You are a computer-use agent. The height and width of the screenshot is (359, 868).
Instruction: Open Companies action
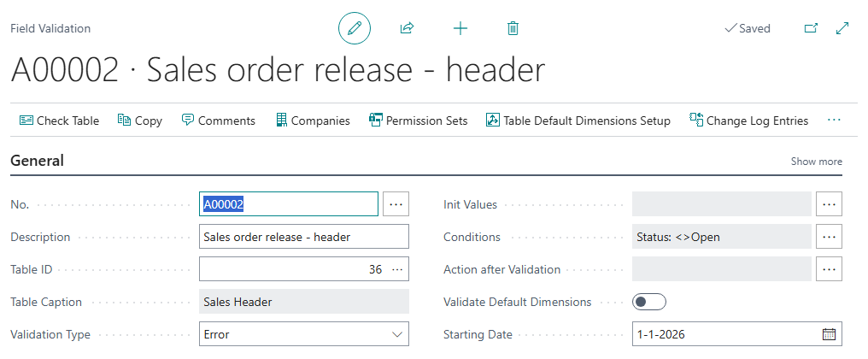point(313,121)
